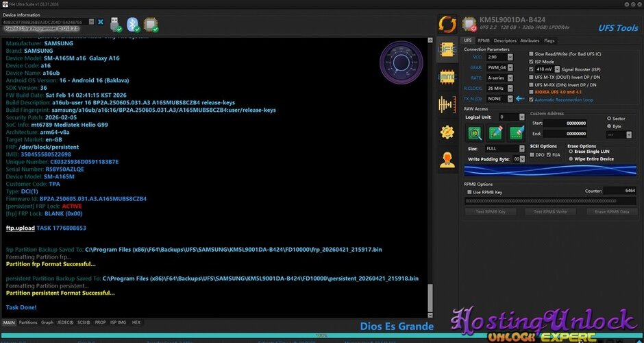The image size is (644, 343).
Task: Open the user account sidebar icon
Action: pyautogui.click(x=447, y=160)
